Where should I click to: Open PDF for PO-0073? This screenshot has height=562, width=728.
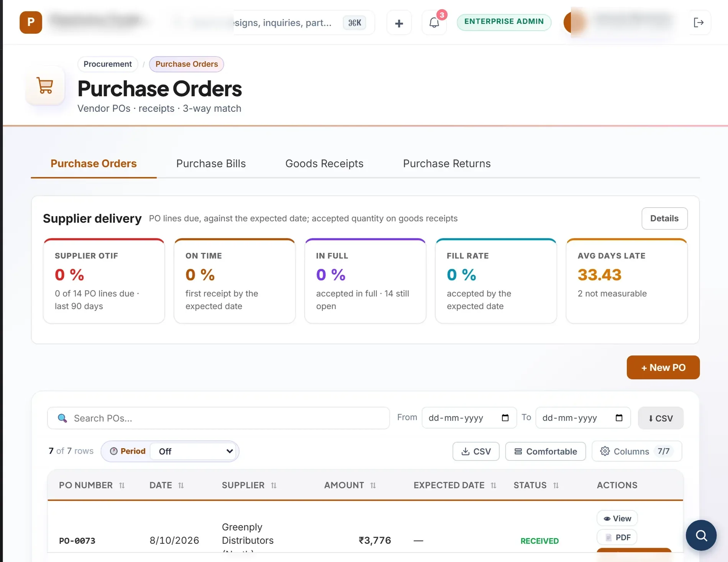click(x=617, y=537)
